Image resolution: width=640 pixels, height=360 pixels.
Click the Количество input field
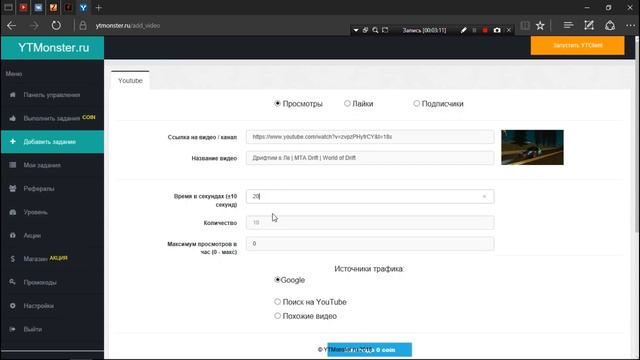370,222
